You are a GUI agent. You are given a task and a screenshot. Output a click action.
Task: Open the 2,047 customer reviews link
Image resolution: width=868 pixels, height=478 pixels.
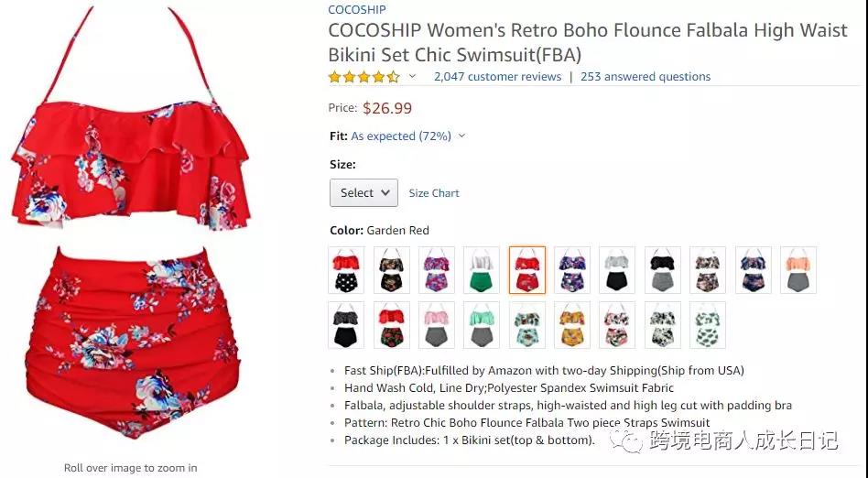click(497, 77)
